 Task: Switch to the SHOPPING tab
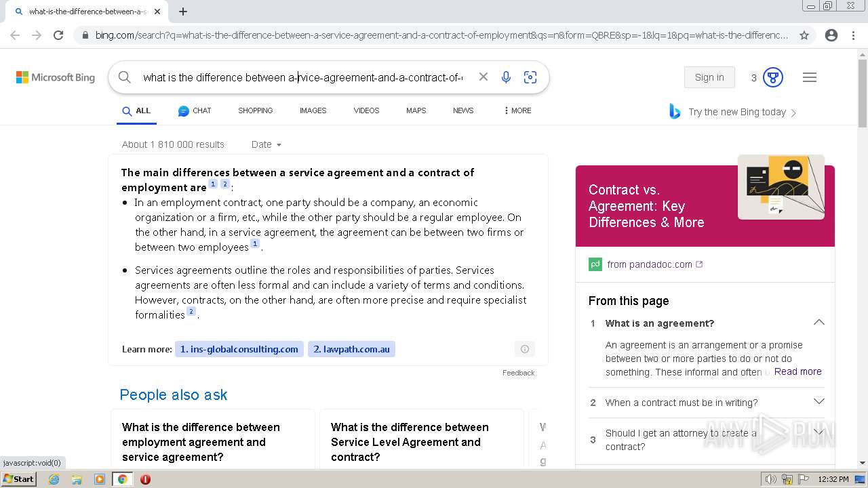(256, 110)
